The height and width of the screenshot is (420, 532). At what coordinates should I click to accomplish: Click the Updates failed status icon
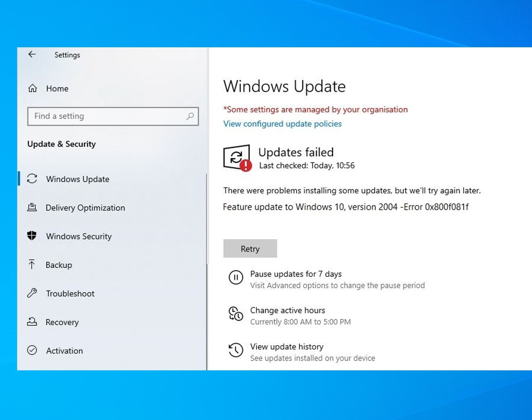(x=237, y=158)
